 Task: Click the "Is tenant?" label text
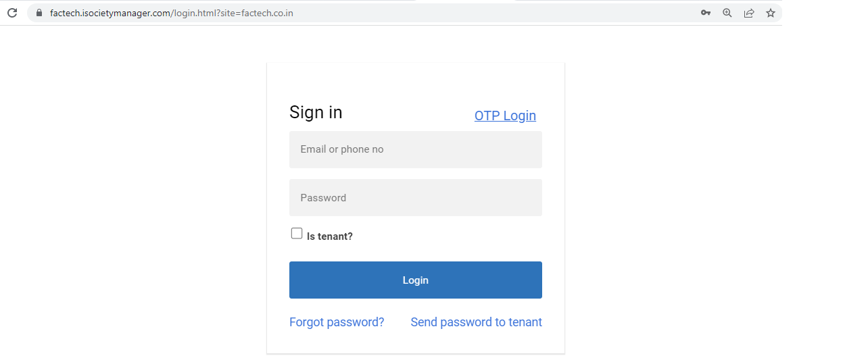330,236
